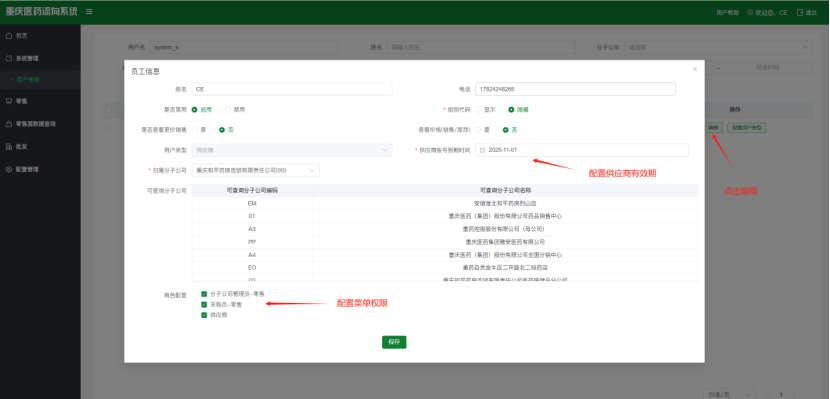Click the 安徽淮北和平药房烈山店 cell

(x=505, y=203)
